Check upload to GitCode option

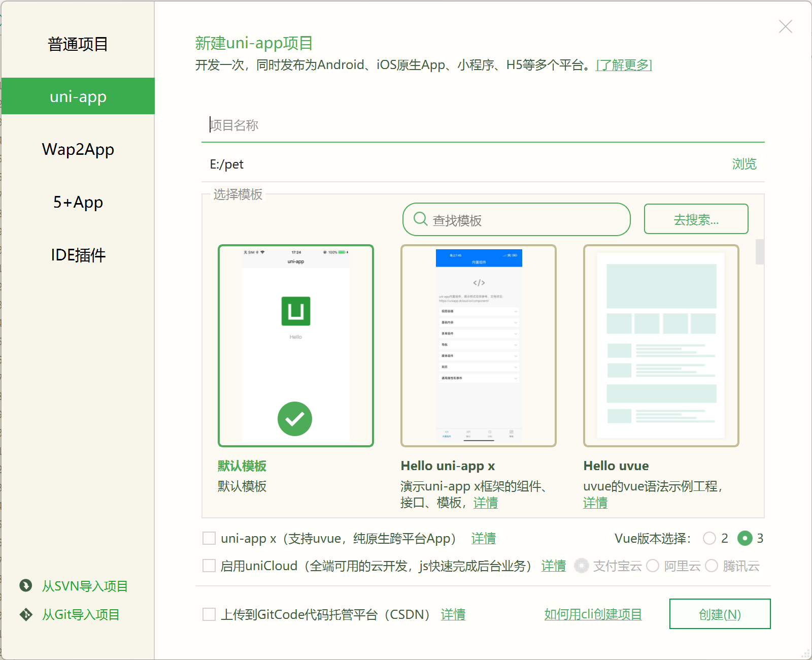click(209, 614)
